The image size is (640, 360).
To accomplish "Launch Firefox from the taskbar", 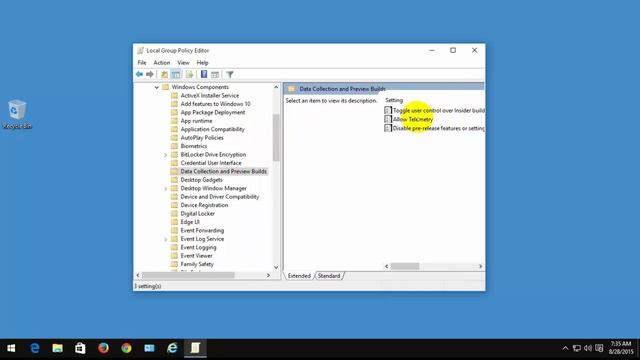I will pos(103,348).
